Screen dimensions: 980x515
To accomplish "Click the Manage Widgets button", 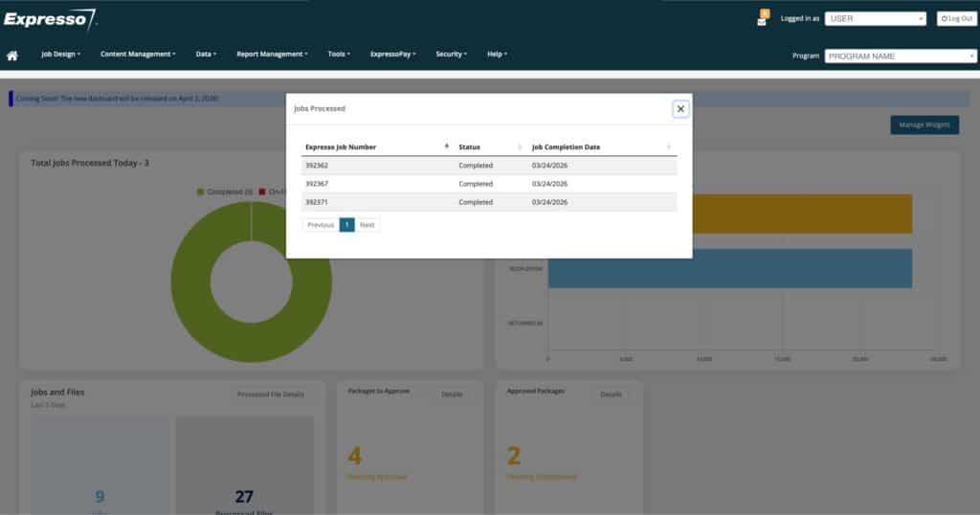I will 924,124.
